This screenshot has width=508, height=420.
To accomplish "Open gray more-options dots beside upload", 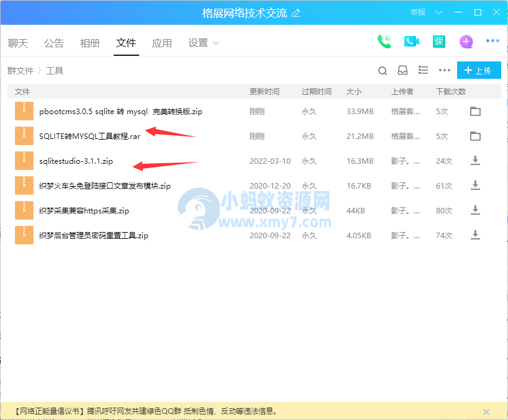I will [x=445, y=70].
